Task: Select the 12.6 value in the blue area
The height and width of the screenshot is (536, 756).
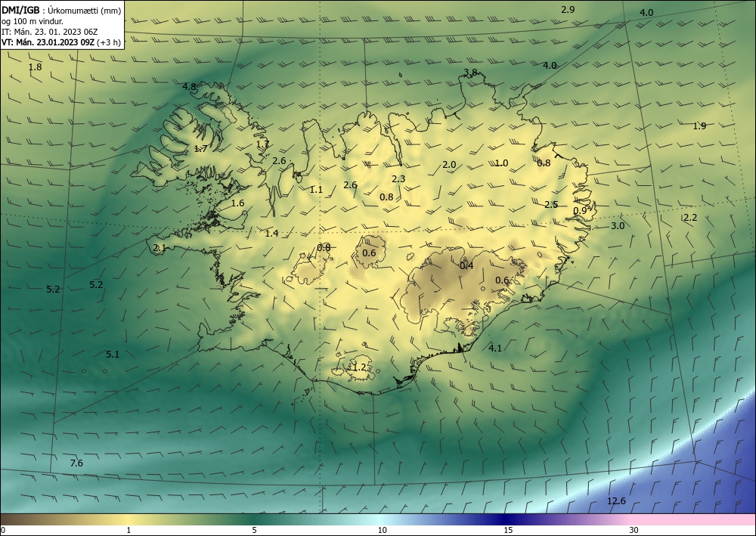Action: tap(616, 501)
